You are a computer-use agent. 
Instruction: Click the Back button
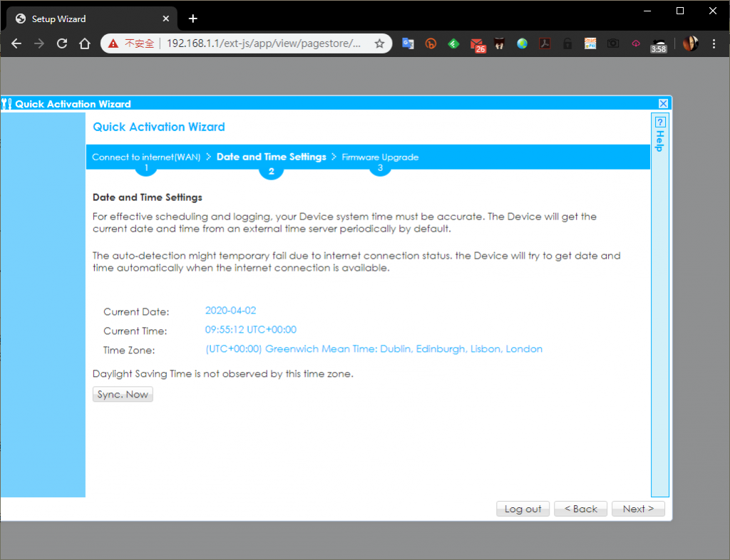coord(580,509)
